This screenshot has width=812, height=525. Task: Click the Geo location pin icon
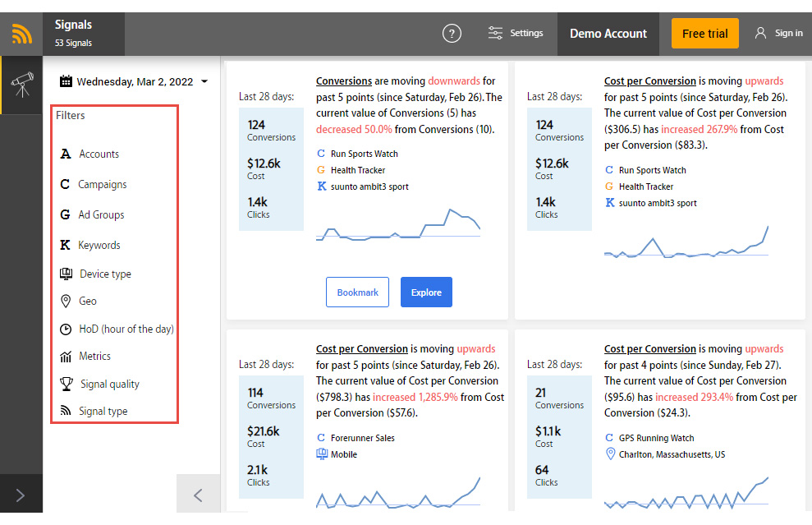[x=66, y=302]
